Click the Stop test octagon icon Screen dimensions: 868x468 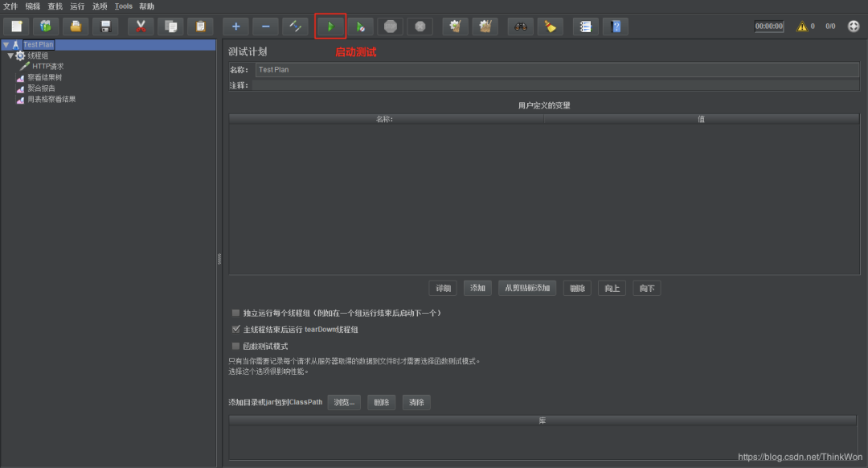[391, 27]
